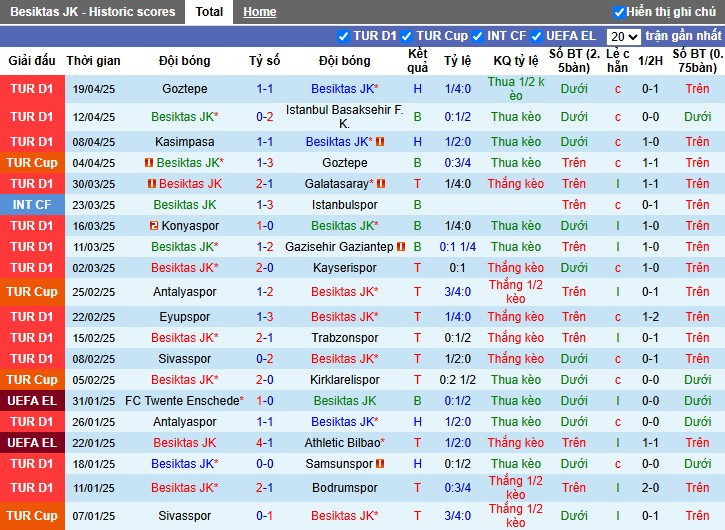
Task: Click the trận gần nhất label
Action: point(683,36)
